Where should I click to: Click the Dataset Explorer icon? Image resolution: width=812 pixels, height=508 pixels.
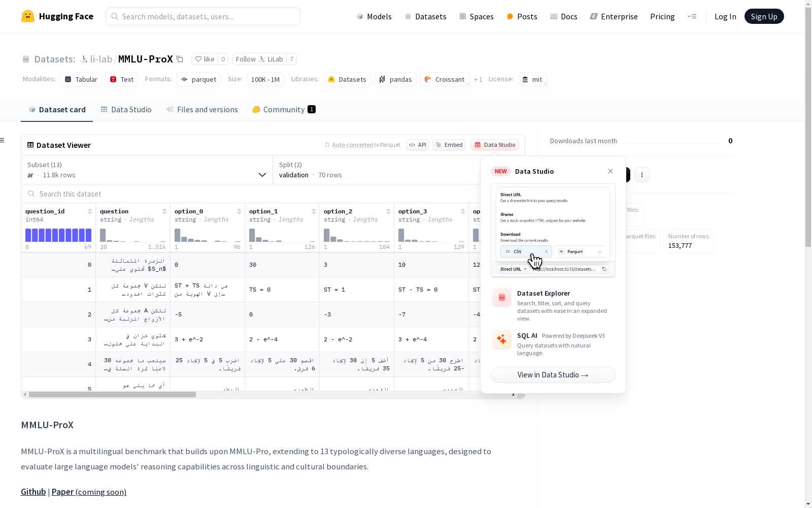pyautogui.click(x=502, y=297)
